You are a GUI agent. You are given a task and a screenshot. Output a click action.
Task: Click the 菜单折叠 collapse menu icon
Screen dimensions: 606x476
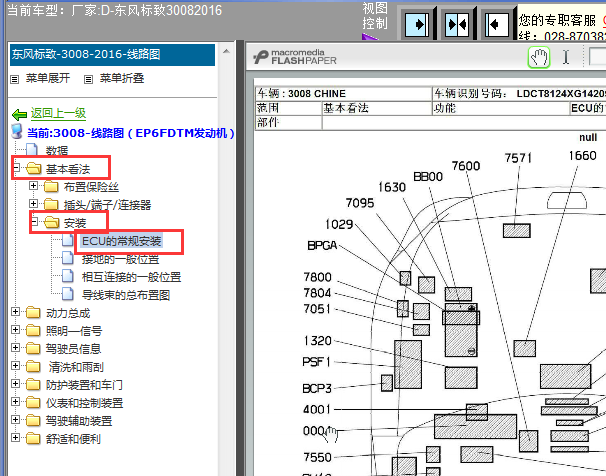click(89, 80)
